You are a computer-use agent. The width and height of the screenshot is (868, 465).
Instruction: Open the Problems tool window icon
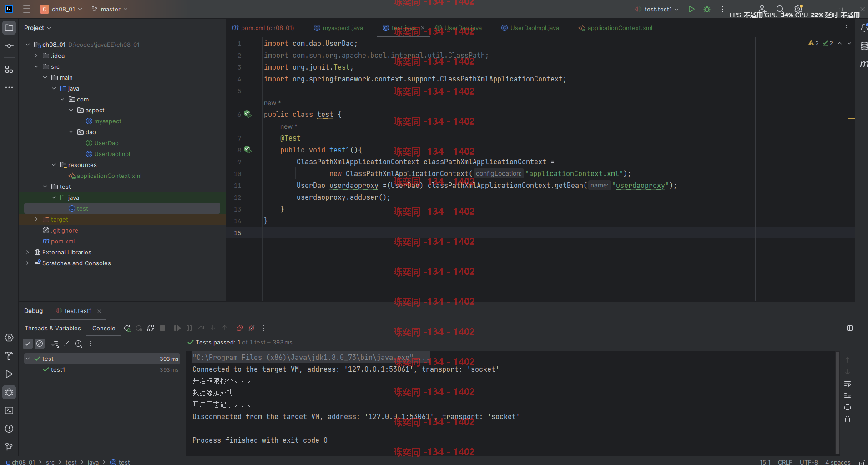point(9,429)
